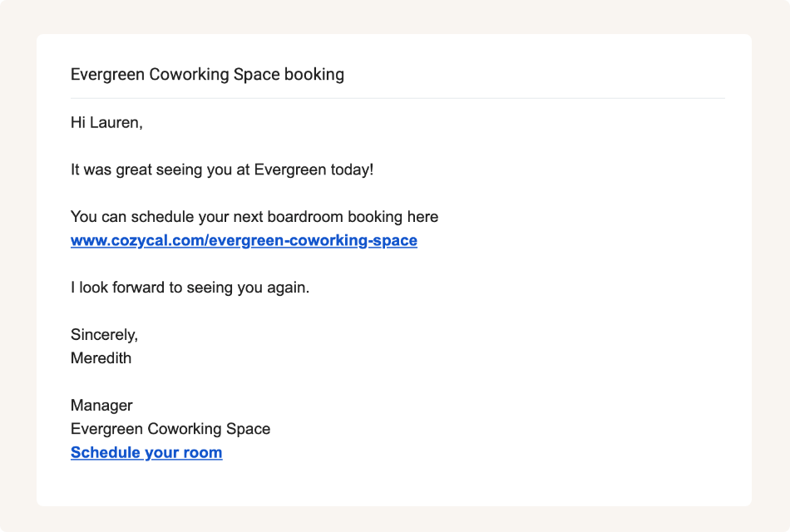Click the divider line under the subject
Screen dimensions: 790x532
click(397, 99)
